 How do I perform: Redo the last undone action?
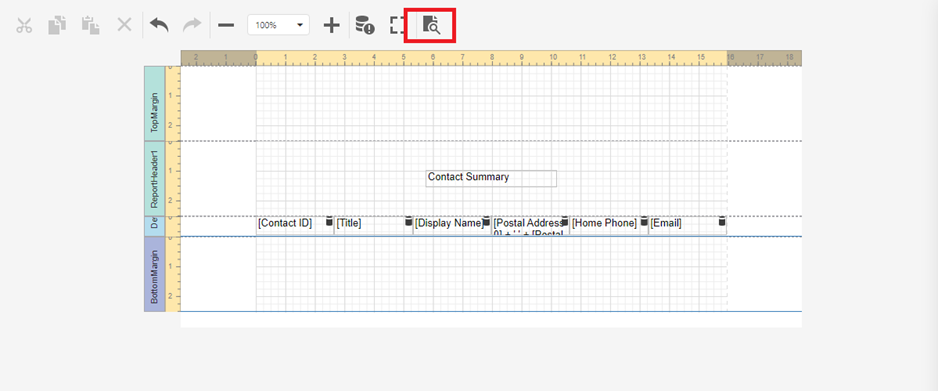point(192,25)
